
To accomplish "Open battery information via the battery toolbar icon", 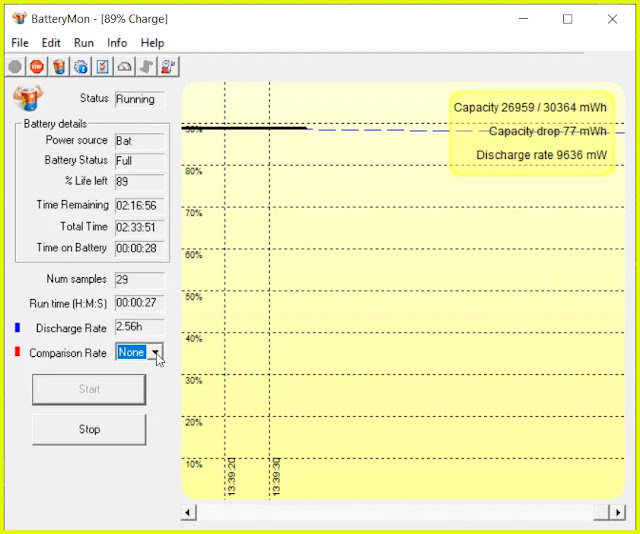I will (x=59, y=67).
